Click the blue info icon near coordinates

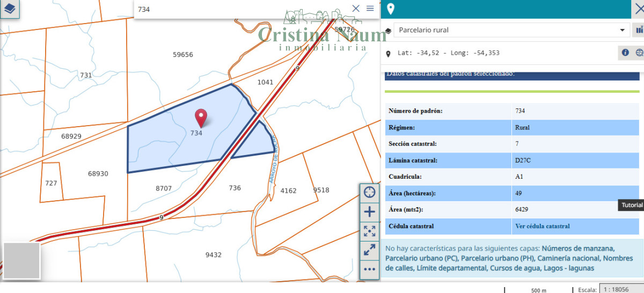click(x=625, y=53)
